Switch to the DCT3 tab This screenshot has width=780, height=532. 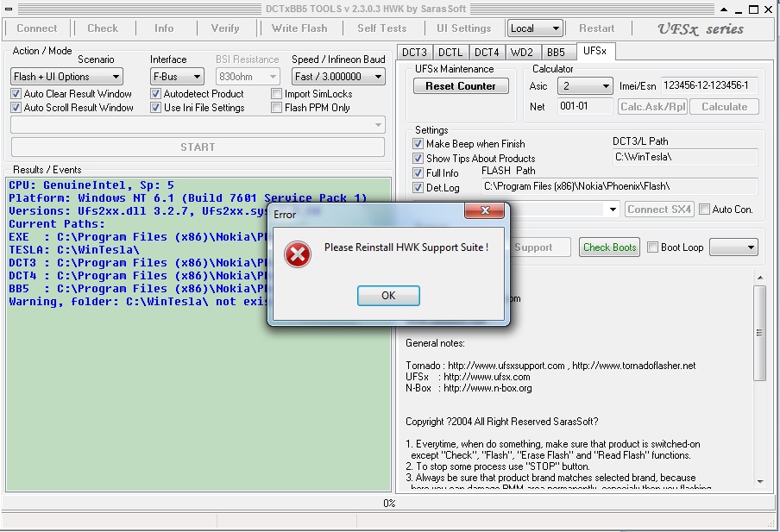tap(414, 53)
